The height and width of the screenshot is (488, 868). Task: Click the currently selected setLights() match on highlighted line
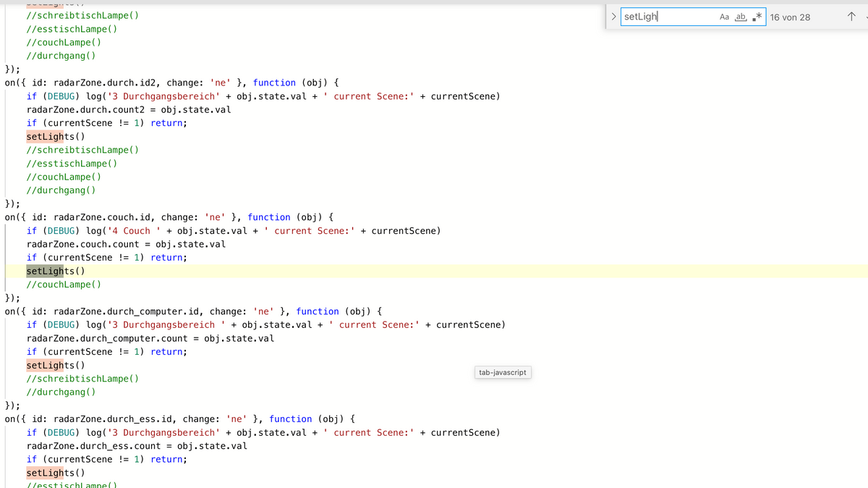click(56, 271)
